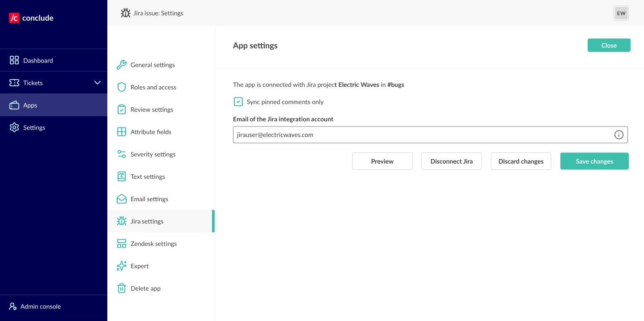Click the wrench icon for General settings

(121, 65)
